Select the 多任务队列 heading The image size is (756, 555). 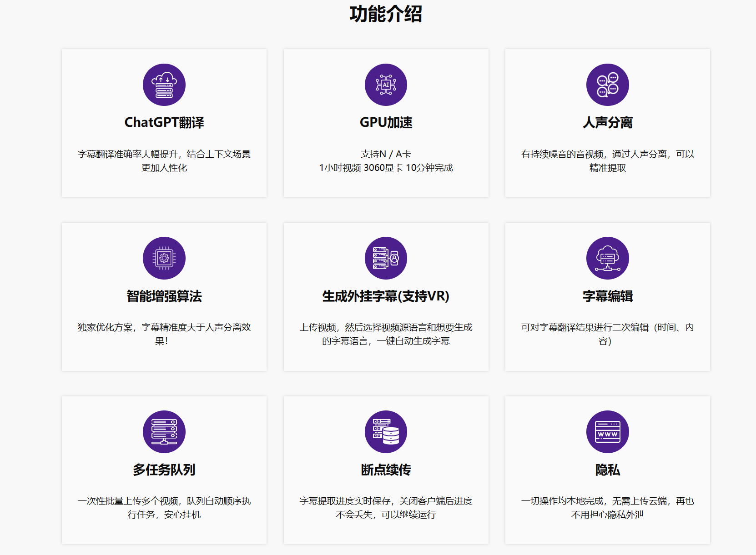[x=164, y=470]
